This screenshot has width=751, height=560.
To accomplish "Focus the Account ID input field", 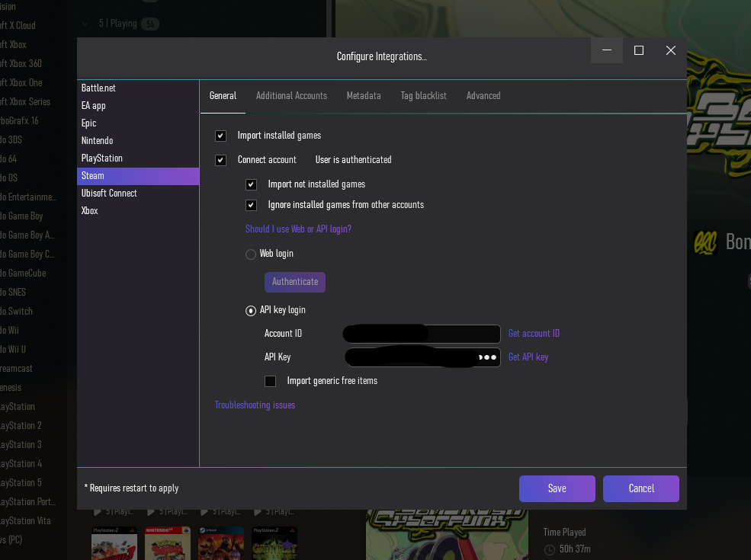I will coord(422,334).
